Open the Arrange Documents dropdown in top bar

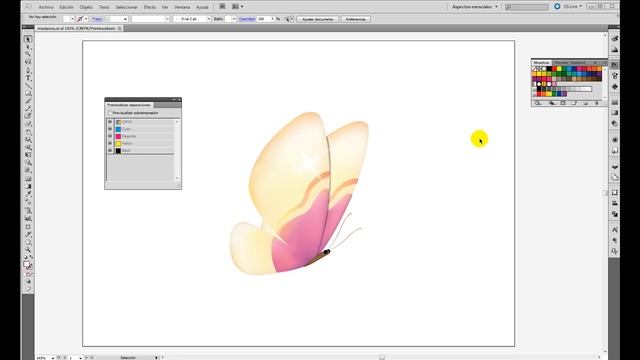238,7
